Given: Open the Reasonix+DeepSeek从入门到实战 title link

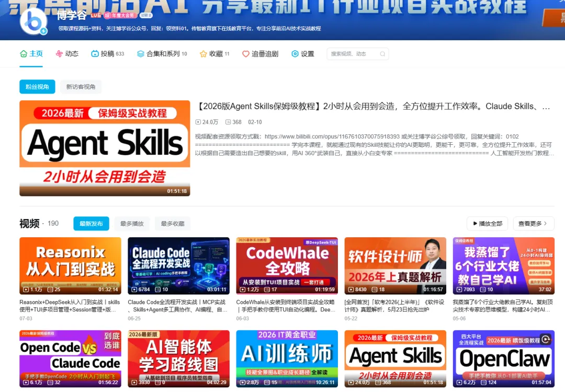Looking at the screenshot, I should pyautogui.click(x=70, y=306).
